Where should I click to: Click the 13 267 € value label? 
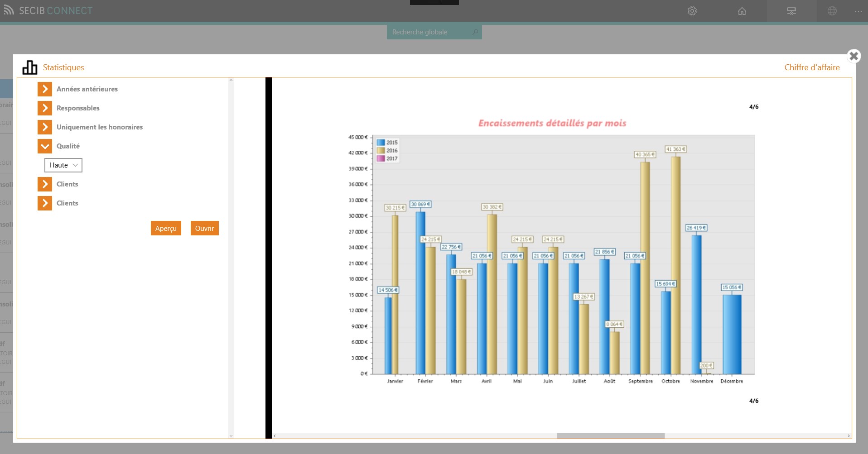pos(584,296)
